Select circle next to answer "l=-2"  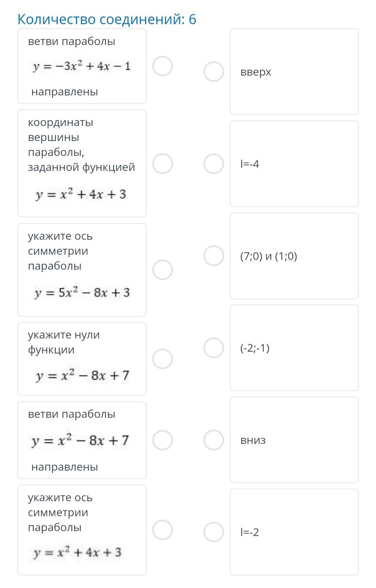pyautogui.click(x=213, y=532)
